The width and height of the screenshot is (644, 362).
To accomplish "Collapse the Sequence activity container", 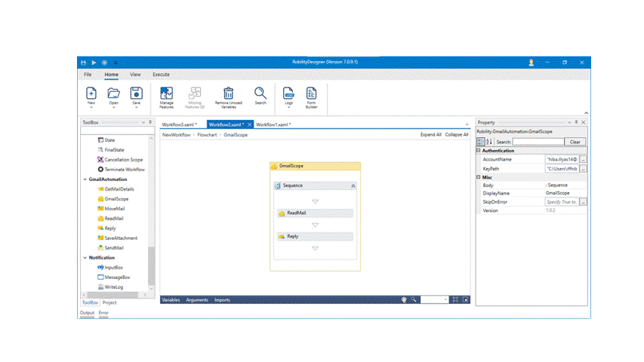I will click(x=353, y=186).
